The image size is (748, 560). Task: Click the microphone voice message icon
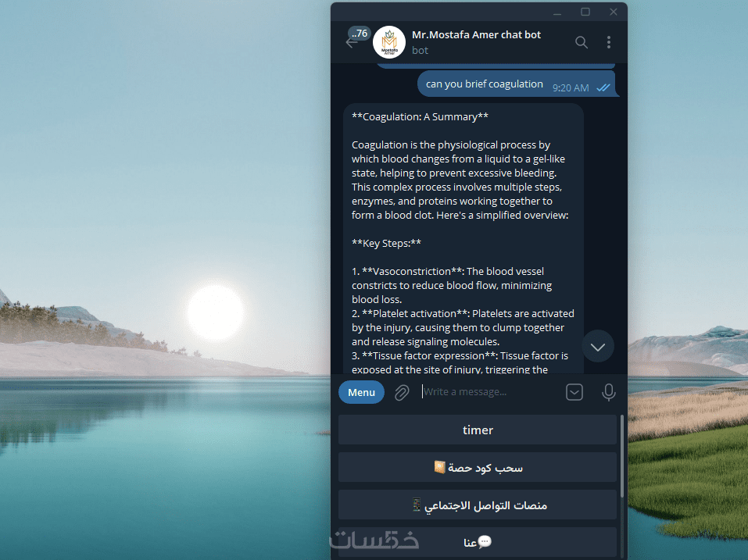pyautogui.click(x=608, y=392)
